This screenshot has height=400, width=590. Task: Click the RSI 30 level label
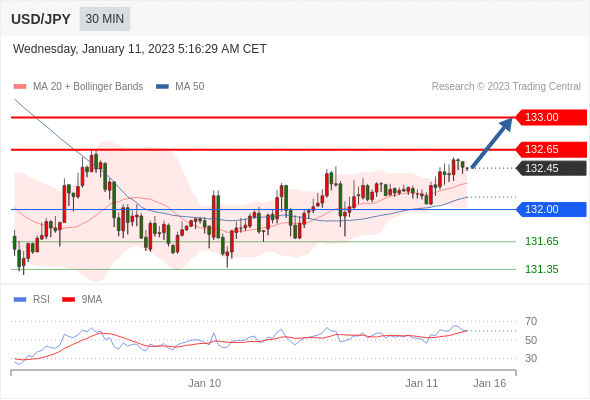[x=531, y=358]
